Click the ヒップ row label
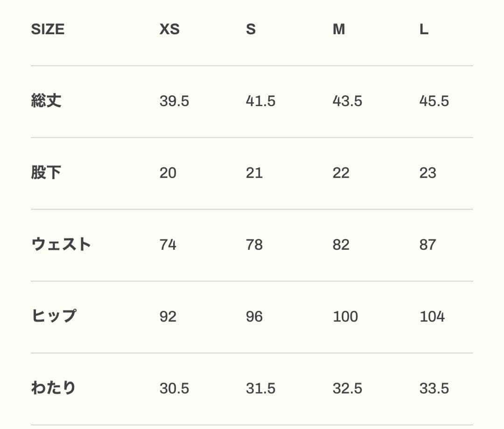 (54, 316)
